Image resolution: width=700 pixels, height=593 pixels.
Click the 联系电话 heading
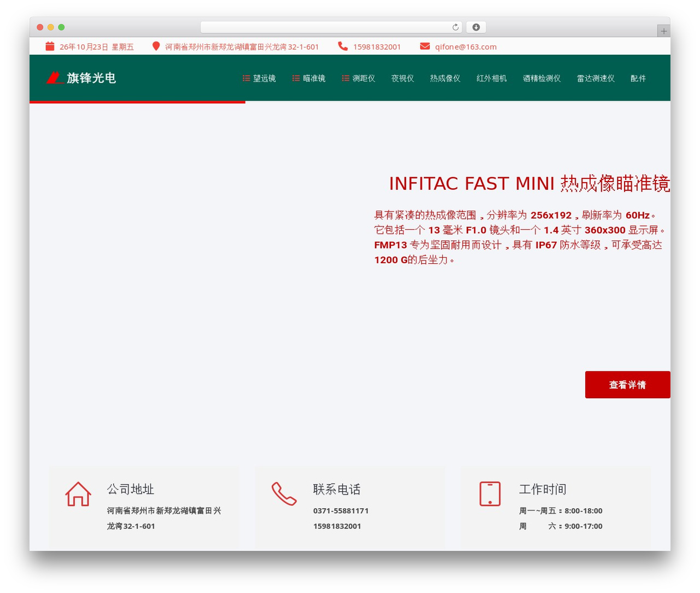[337, 489]
